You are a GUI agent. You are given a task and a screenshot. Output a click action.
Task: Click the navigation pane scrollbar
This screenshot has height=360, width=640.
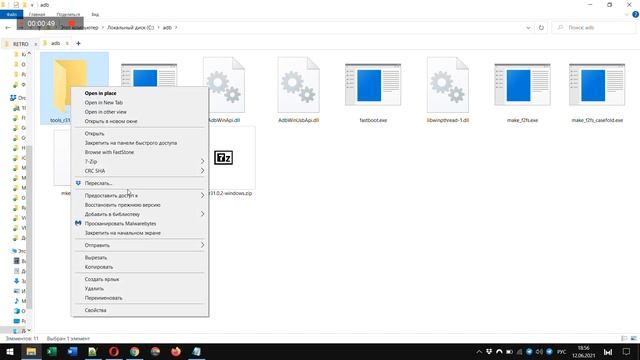(x=29, y=227)
